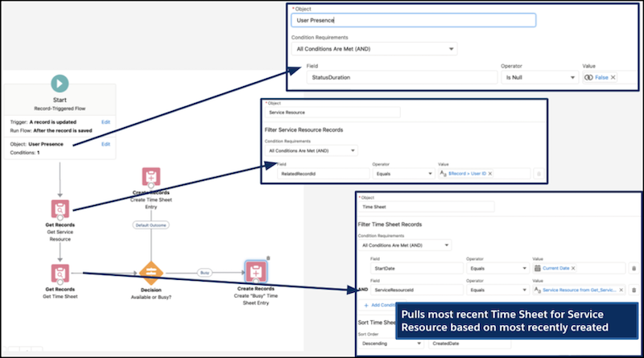The width and height of the screenshot is (644, 358).
Task: Click the Time Sheet object input
Action: (x=427, y=207)
